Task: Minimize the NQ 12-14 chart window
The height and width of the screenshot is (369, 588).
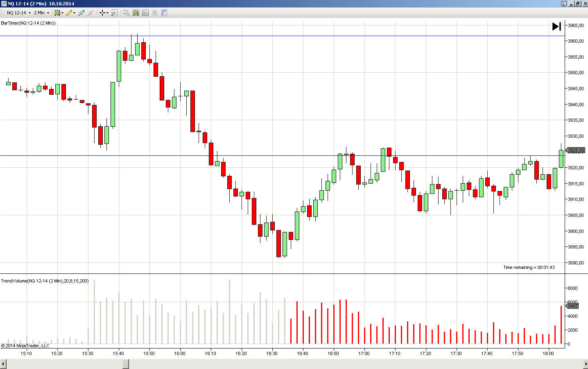Action: click(571, 4)
